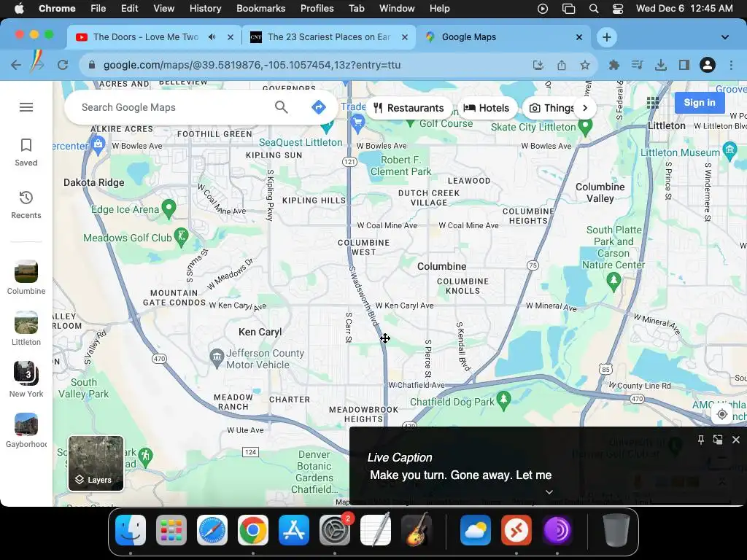This screenshot has width=747, height=560.
Task: Open Saved places in sidebar
Action: 26,152
